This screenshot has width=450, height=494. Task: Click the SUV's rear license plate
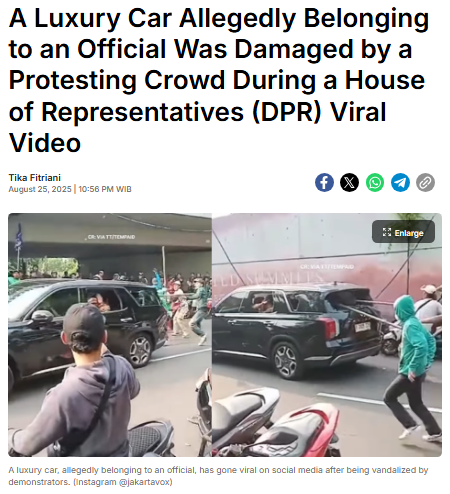pyautogui.click(x=362, y=327)
